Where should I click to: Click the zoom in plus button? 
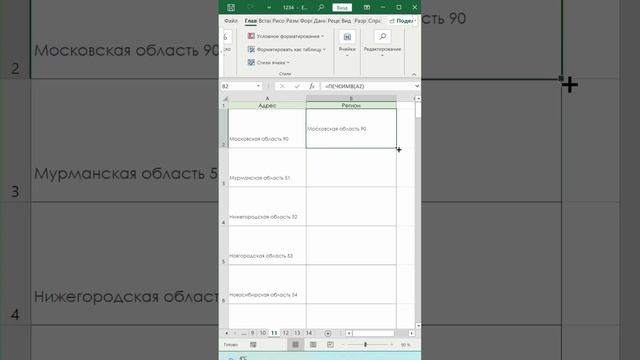[392, 345]
